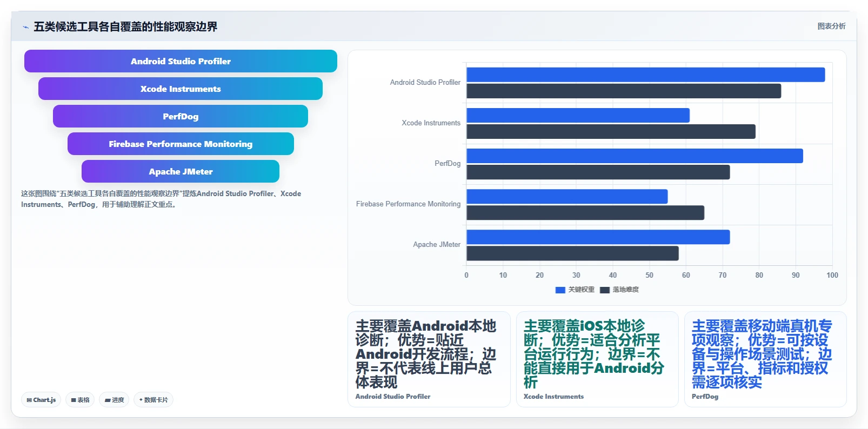Click the header title 五类候选工具各自覆盖的性能观察边界

tap(125, 26)
